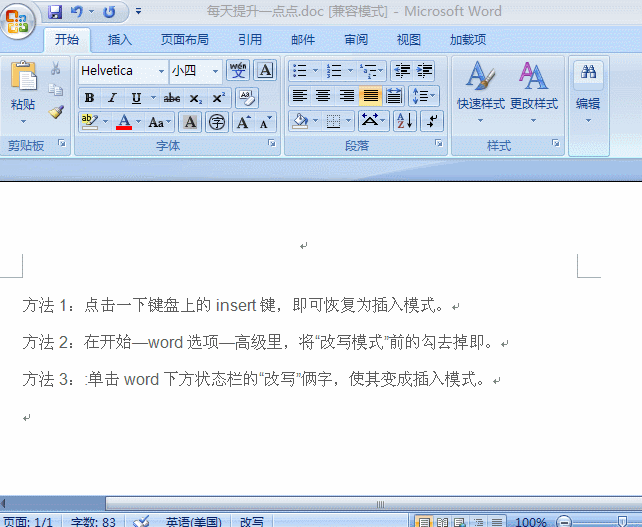Align text left
642x527 pixels.
(300, 96)
